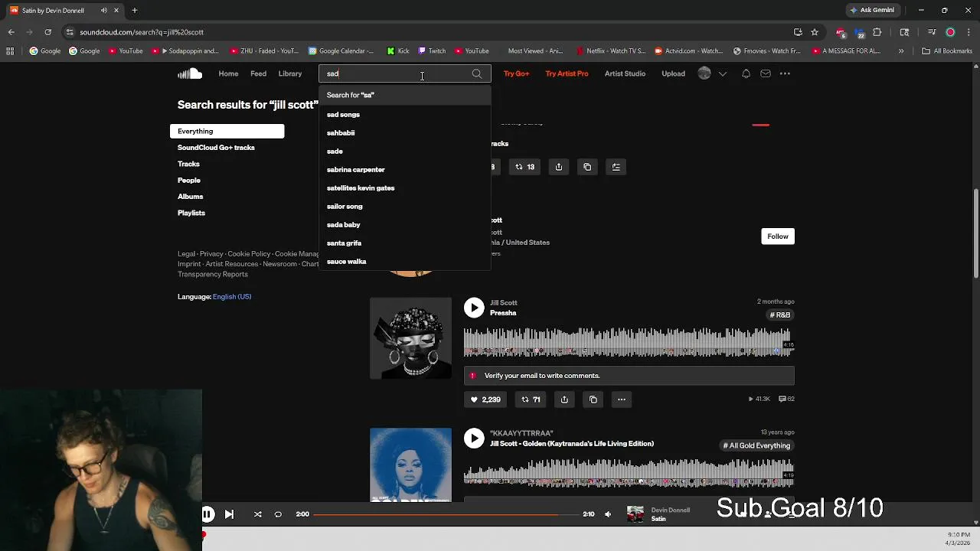980x551 pixels.
Task: Toggle shuffle in the player bar
Action: (258, 514)
